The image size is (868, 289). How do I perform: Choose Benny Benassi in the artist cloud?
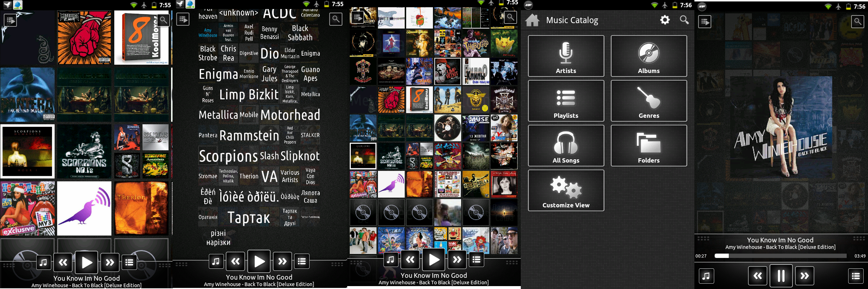[269, 33]
